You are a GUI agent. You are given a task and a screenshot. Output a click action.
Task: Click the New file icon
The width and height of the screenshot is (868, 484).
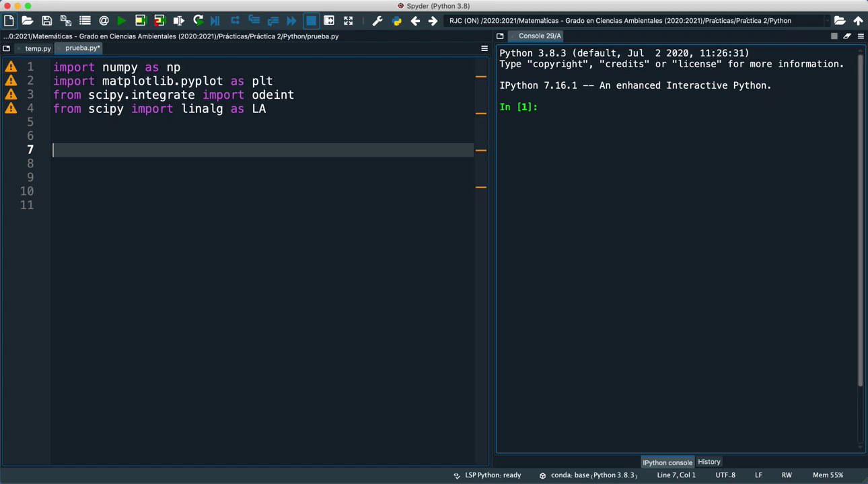(x=9, y=21)
